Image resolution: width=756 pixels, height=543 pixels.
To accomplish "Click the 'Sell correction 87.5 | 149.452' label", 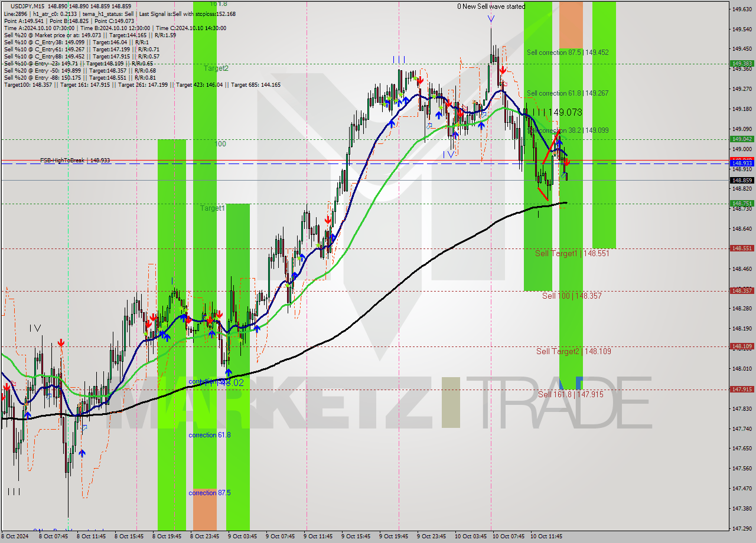I will coord(568,53).
